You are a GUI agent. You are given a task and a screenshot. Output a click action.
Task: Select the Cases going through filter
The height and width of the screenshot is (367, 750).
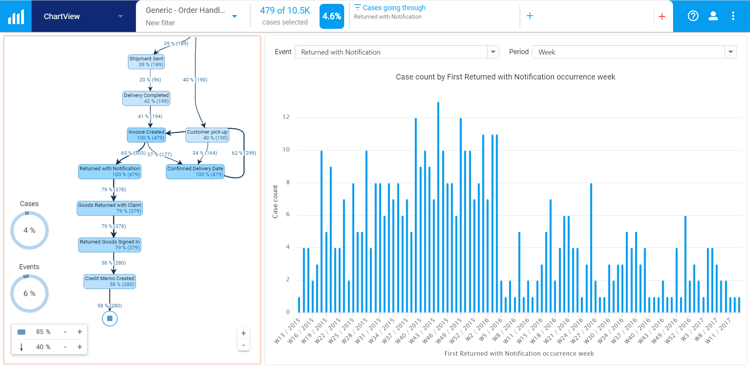tap(389, 12)
